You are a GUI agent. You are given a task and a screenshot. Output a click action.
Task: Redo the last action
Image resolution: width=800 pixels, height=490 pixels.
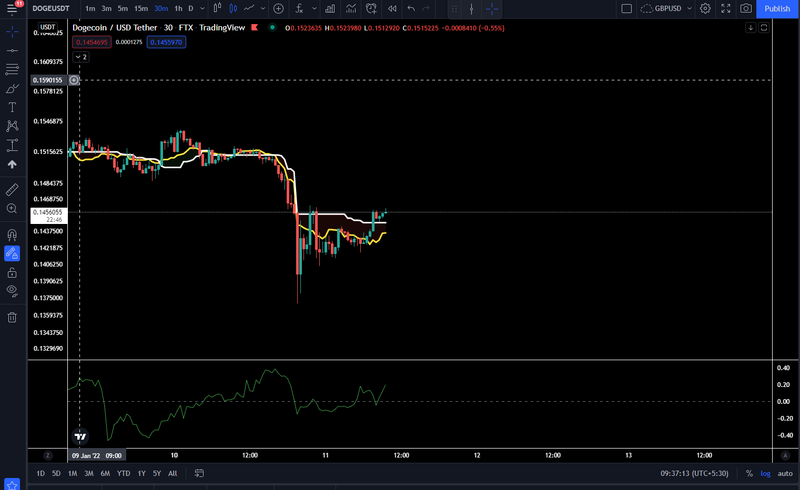coord(426,8)
